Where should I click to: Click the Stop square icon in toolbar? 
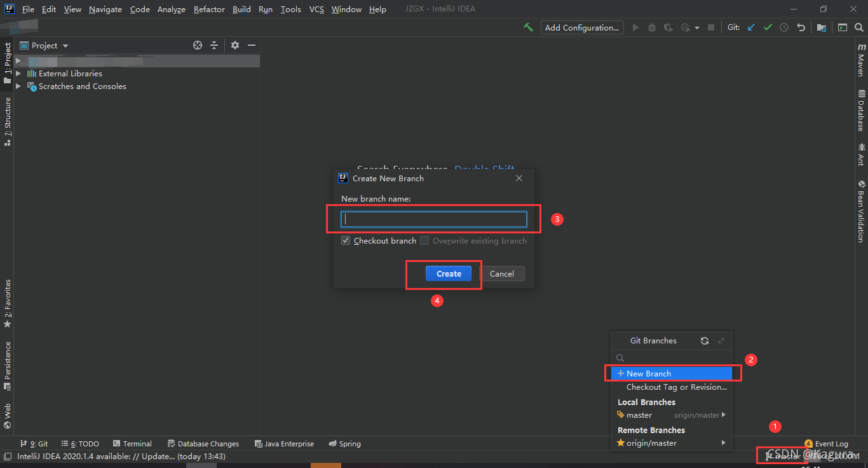click(711, 27)
